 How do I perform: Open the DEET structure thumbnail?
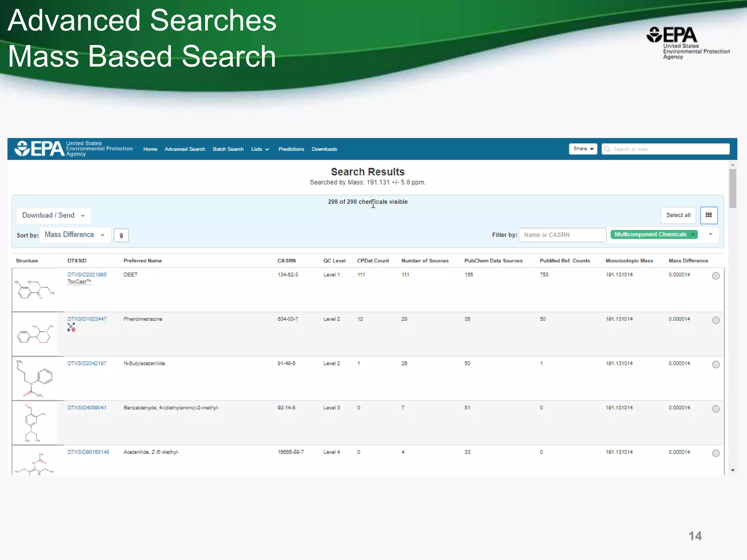[35, 289]
